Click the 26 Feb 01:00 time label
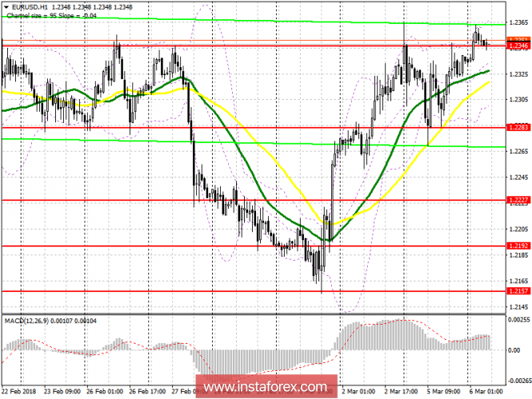532x399 pixels. click(x=105, y=392)
